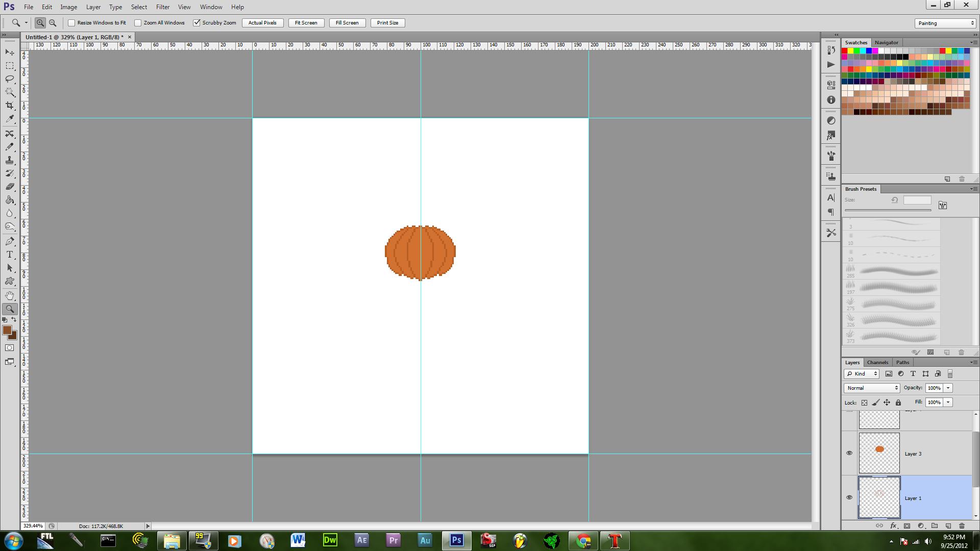Hide Layer 1 visibility eye
The image size is (980, 551).
(849, 497)
